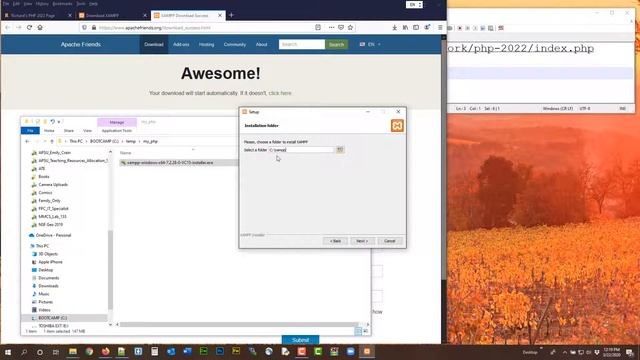Screen dimensions: 640x360
Task: Open the Community nav item
Action: 235,44
